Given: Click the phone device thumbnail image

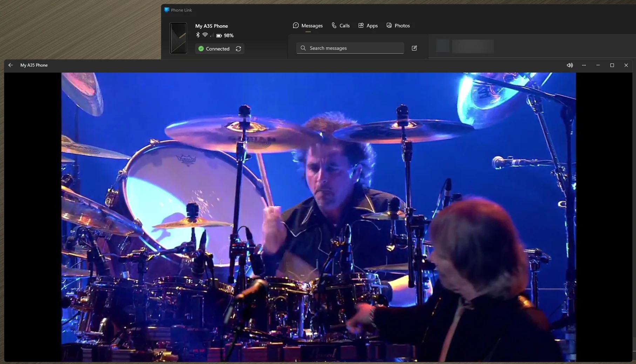Looking at the screenshot, I should point(178,38).
